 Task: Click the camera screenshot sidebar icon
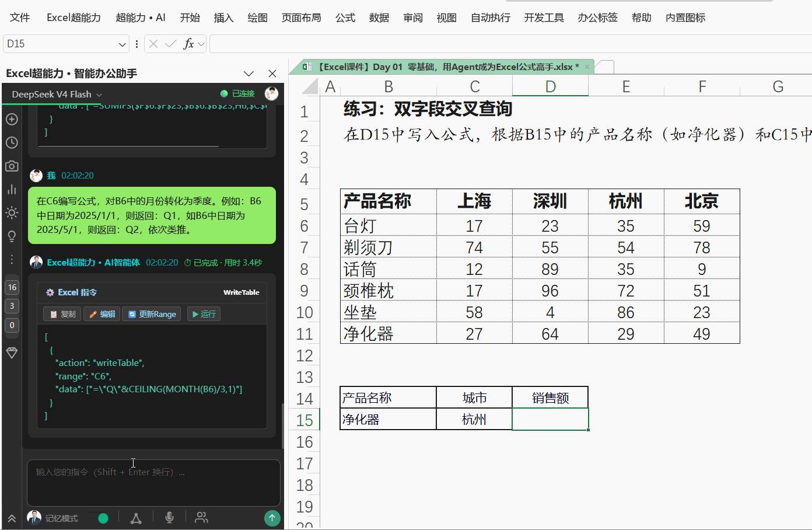pos(12,166)
